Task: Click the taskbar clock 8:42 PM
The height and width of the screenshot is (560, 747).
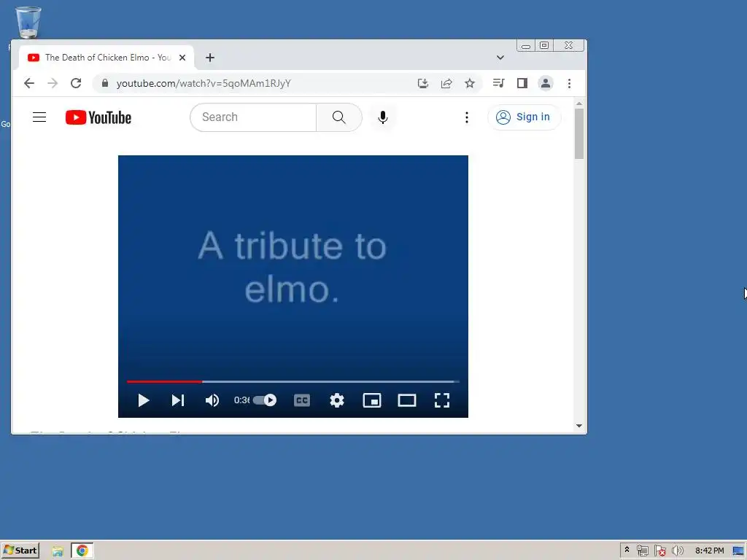Action: click(709, 551)
